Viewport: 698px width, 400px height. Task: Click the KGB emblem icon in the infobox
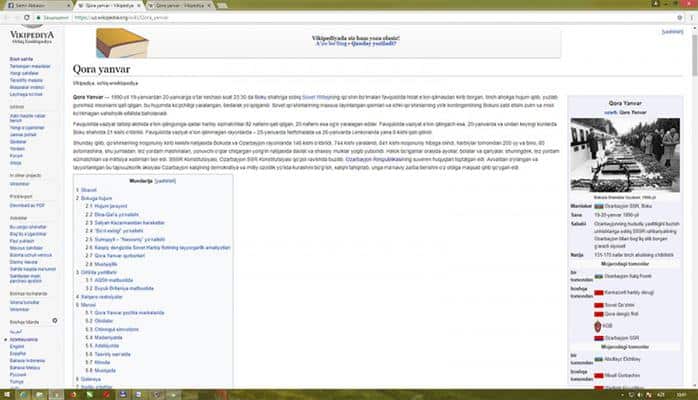[x=597, y=325]
